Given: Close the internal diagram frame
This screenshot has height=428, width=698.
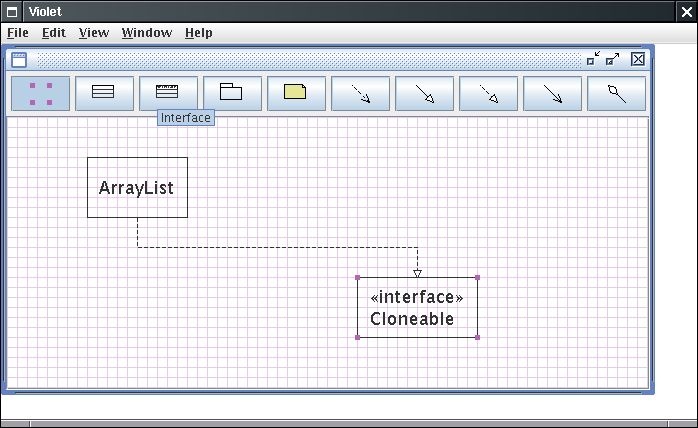Looking at the screenshot, I should [x=638, y=59].
